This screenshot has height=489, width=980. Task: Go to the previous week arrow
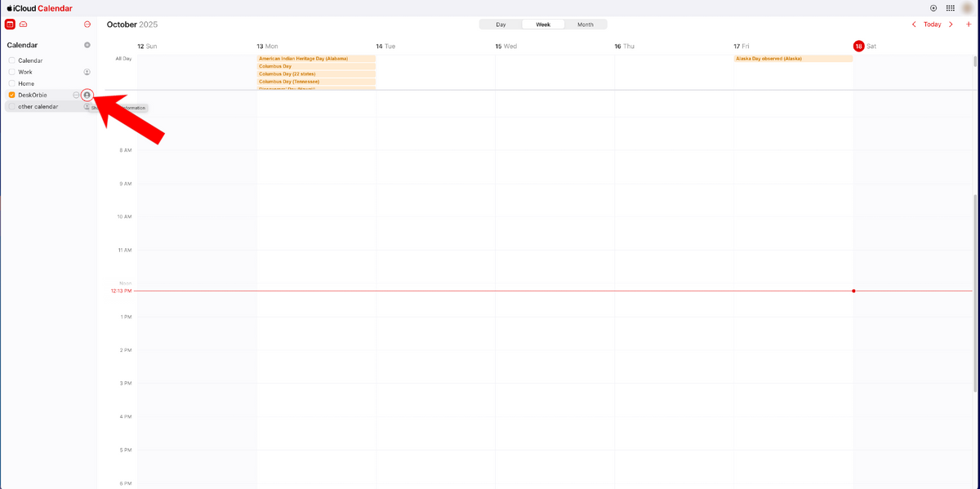[x=914, y=24]
